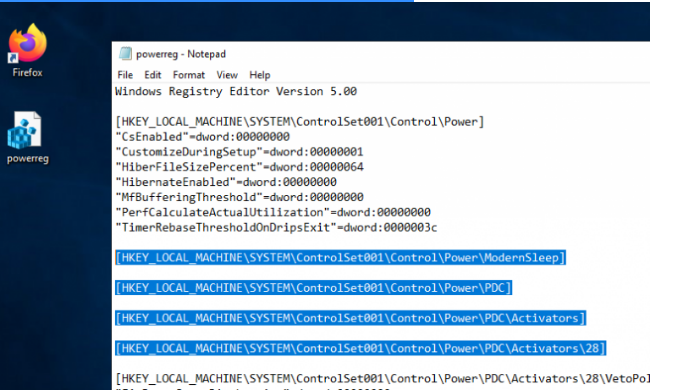674x392 pixels.
Task: Click the highlighted PDC\Activators\28] key line
Action: pyautogui.click(x=361, y=348)
